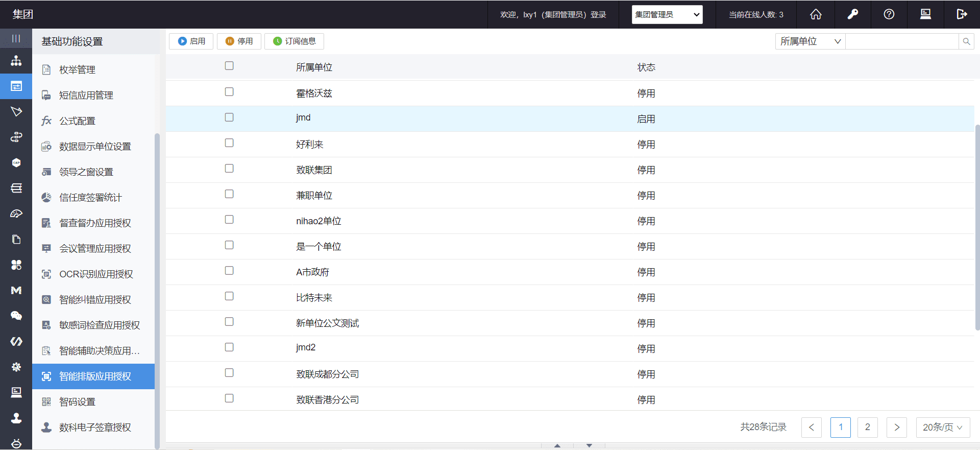
Task: Open 公式配置 menu item
Action: coord(93,121)
